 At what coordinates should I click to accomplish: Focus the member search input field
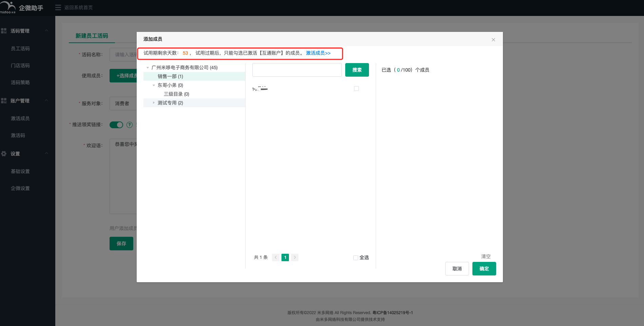point(297,70)
